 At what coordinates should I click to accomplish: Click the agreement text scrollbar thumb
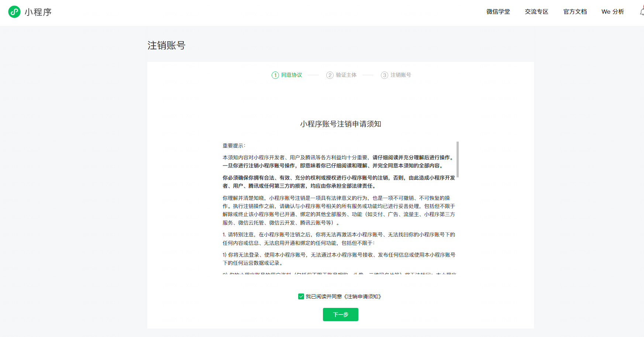point(458,160)
